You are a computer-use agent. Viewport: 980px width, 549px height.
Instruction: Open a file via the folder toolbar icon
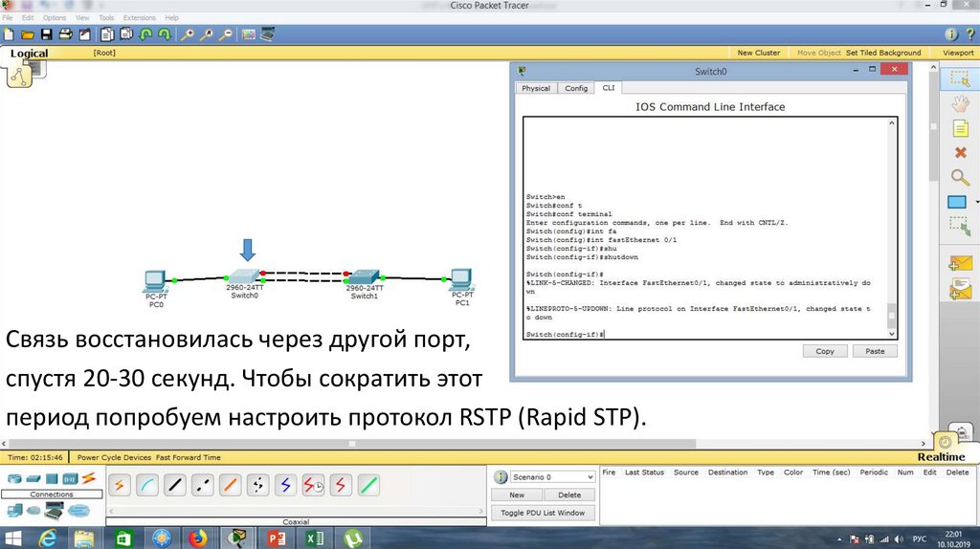point(28,34)
